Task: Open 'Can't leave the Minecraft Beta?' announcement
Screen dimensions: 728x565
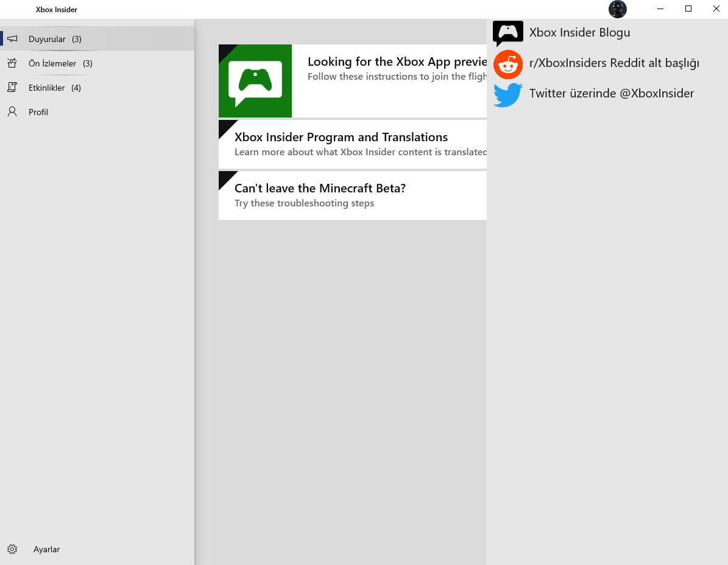Action: pos(352,195)
